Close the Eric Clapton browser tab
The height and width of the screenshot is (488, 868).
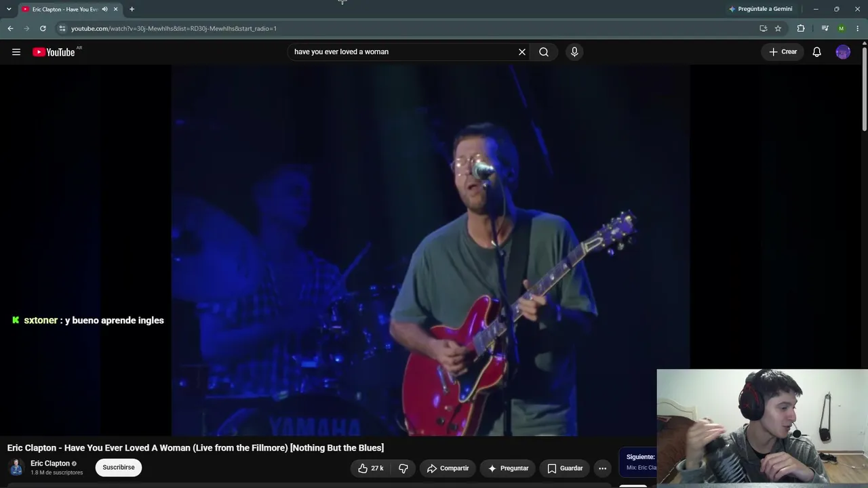click(x=115, y=9)
